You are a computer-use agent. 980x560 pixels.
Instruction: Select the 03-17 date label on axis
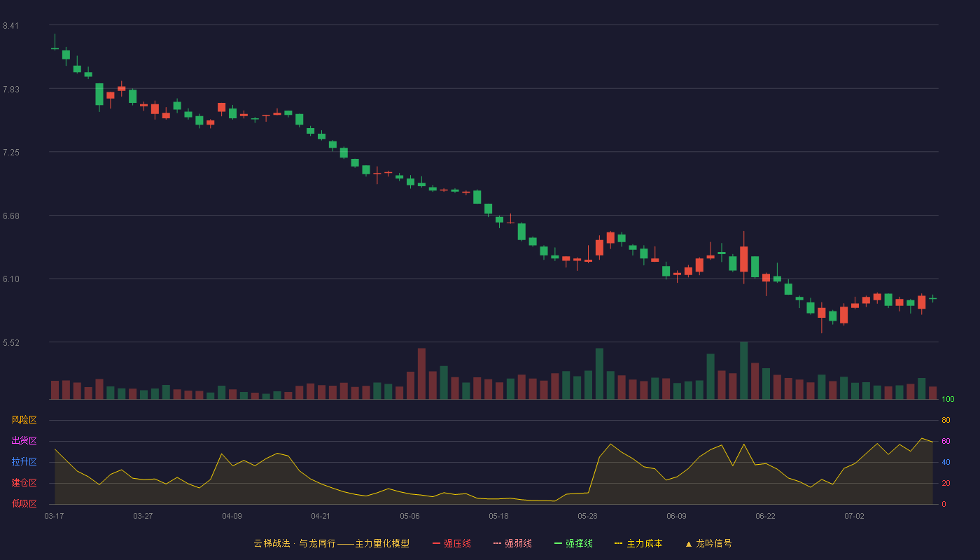click(54, 516)
